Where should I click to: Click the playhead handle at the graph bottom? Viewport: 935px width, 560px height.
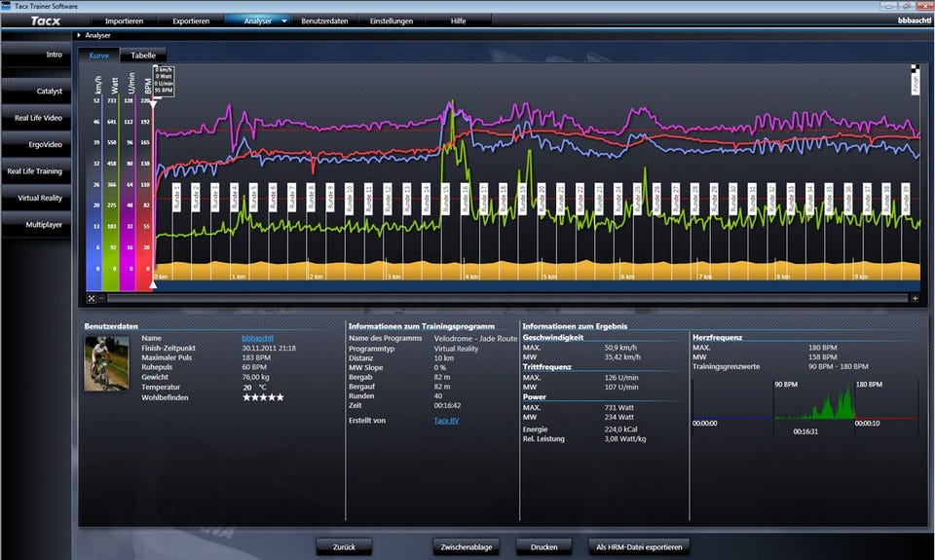pyautogui.click(x=153, y=286)
